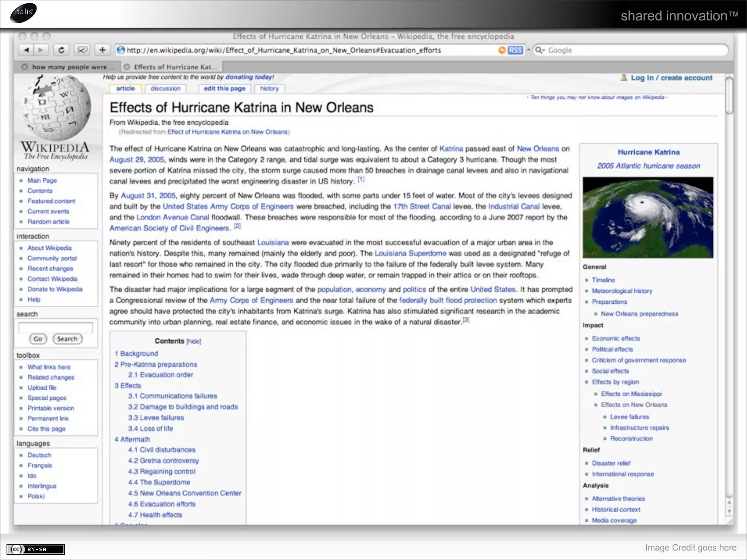This screenshot has height=560, width=747.
Task: Click the browser Back arrow button
Action: 26,50
